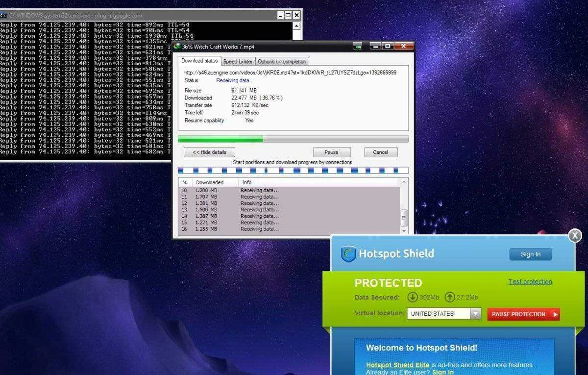This screenshot has width=588, height=375.
Task: Click cmd window scrollbar up arrow
Action: coord(296,25)
